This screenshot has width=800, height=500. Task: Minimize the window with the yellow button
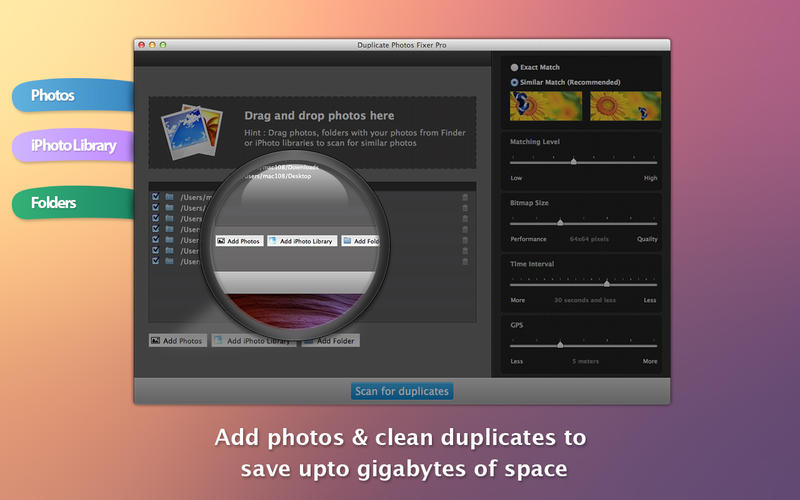152,45
